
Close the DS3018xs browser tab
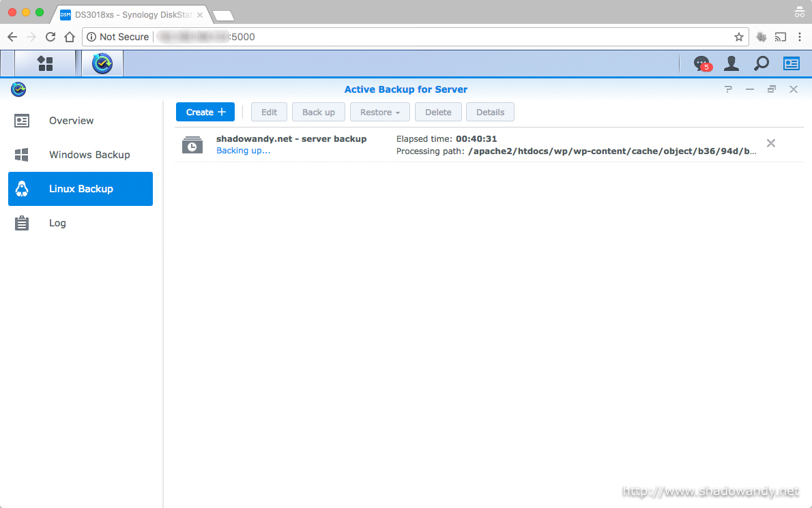coord(200,15)
